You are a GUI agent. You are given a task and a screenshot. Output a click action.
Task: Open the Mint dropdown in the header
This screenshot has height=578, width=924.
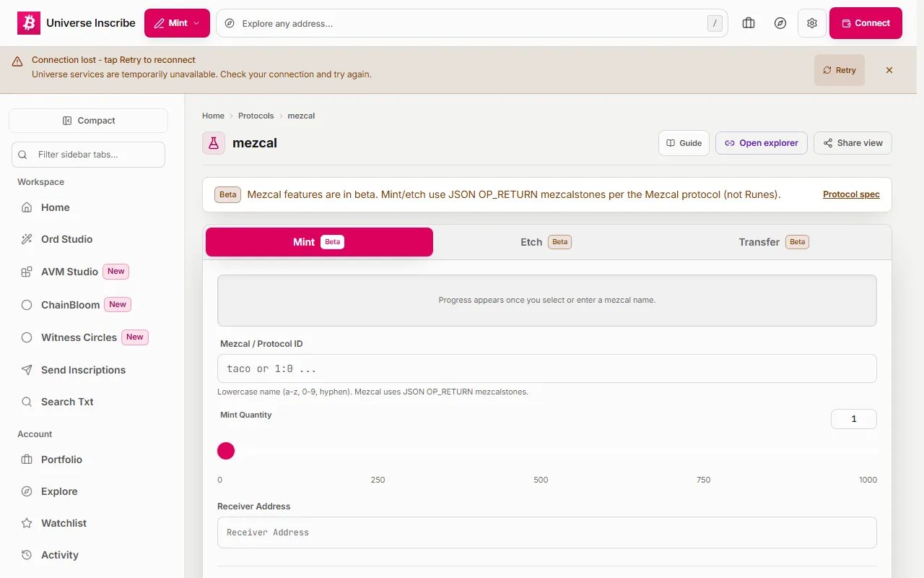pos(177,23)
